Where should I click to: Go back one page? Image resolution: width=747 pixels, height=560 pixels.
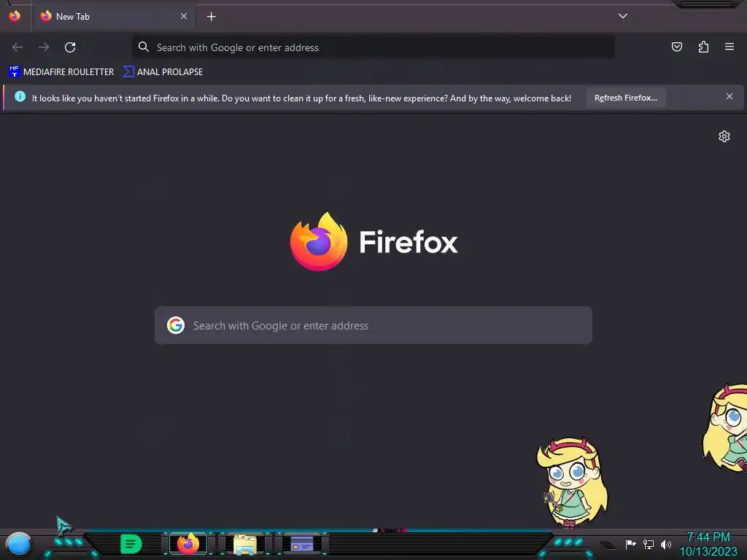click(18, 47)
